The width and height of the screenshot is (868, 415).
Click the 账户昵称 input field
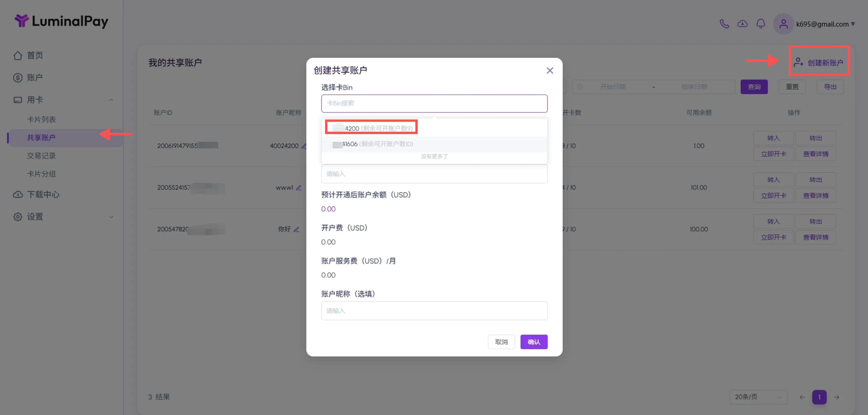[434, 310]
